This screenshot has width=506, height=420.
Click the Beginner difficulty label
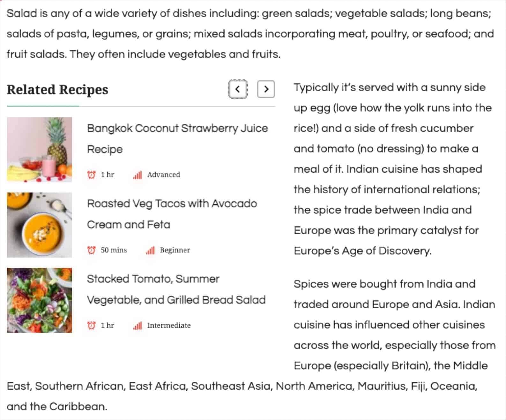pyautogui.click(x=175, y=250)
